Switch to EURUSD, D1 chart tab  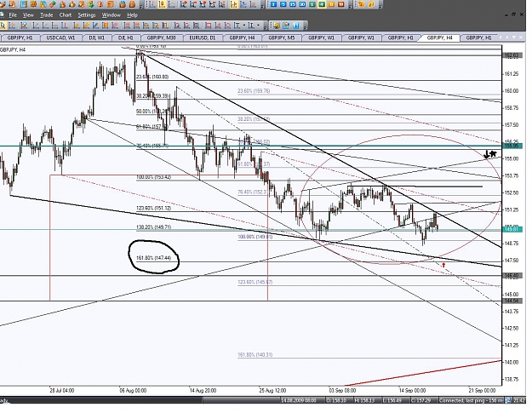coord(203,37)
